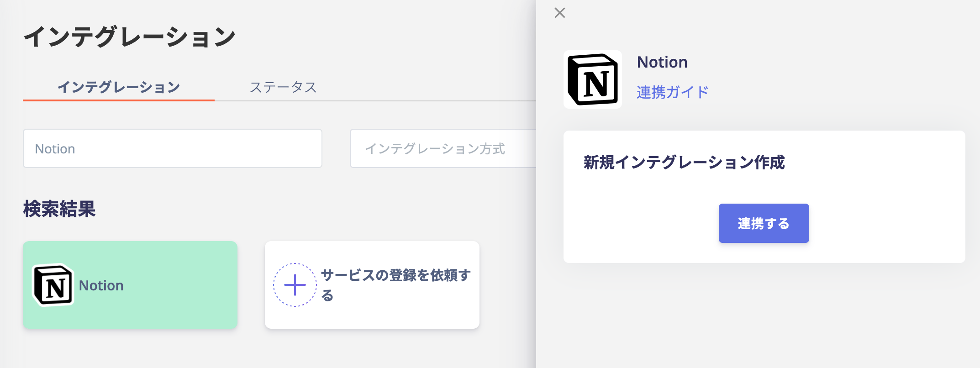Viewport: 980px width, 368px height.
Task: Switch to the ステータス tab
Action: 283,87
